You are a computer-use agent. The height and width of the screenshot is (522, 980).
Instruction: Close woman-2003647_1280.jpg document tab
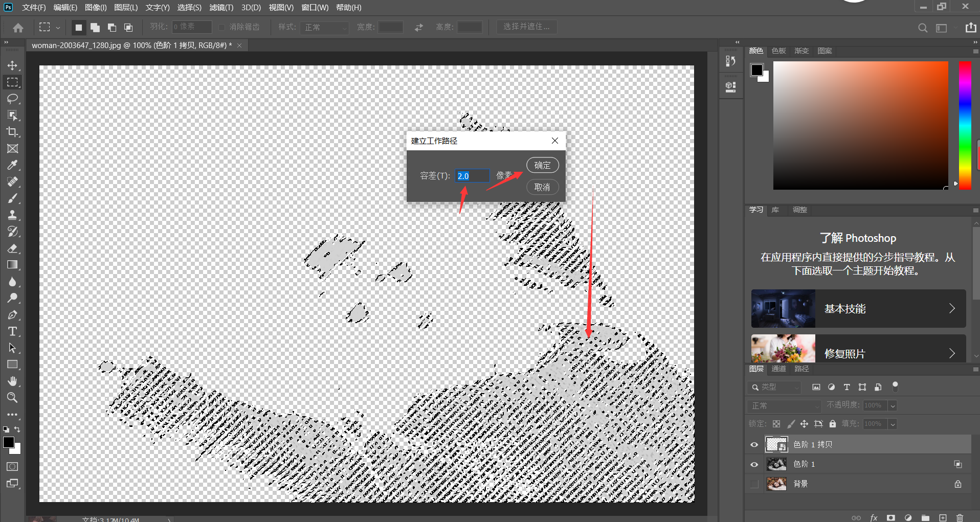pos(239,46)
